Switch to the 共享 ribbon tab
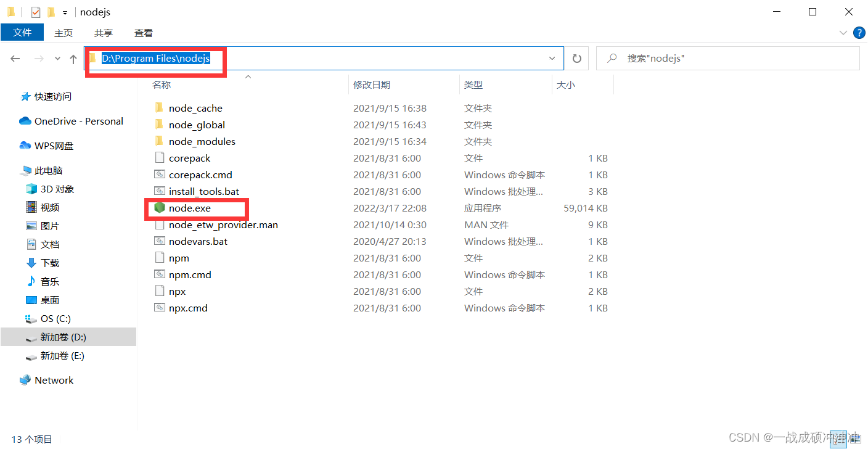868x449 pixels. tap(104, 33)
